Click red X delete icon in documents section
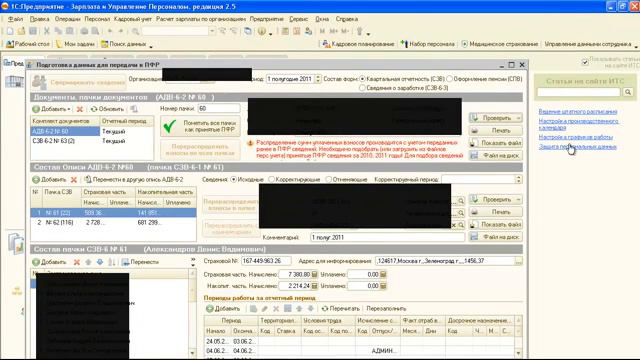 pyautogui.click(x=80, y=109)
